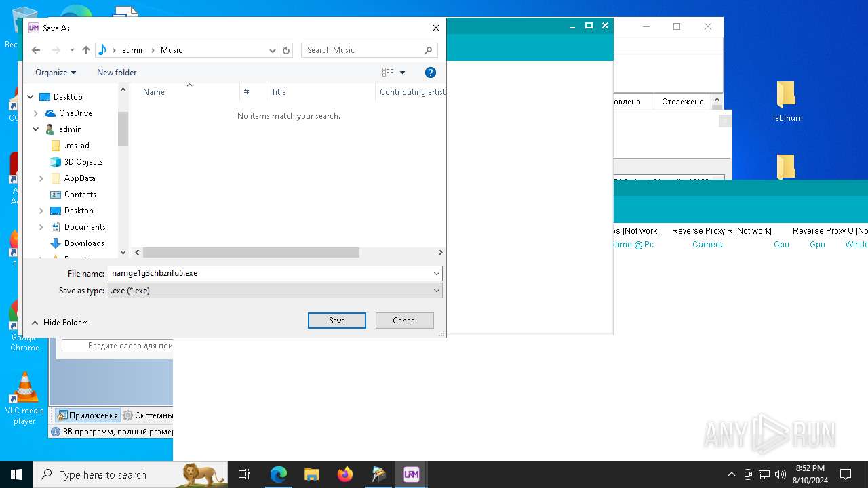The width and height of the screenshot is (868, 488).
Task: Collapse the admin tree node
Action: coord(36,129)
